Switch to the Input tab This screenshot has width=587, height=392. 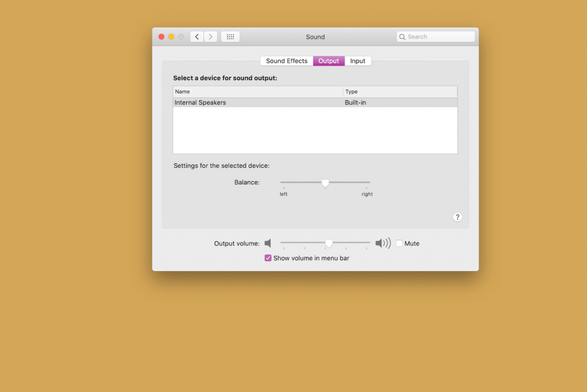pos(357,61)
